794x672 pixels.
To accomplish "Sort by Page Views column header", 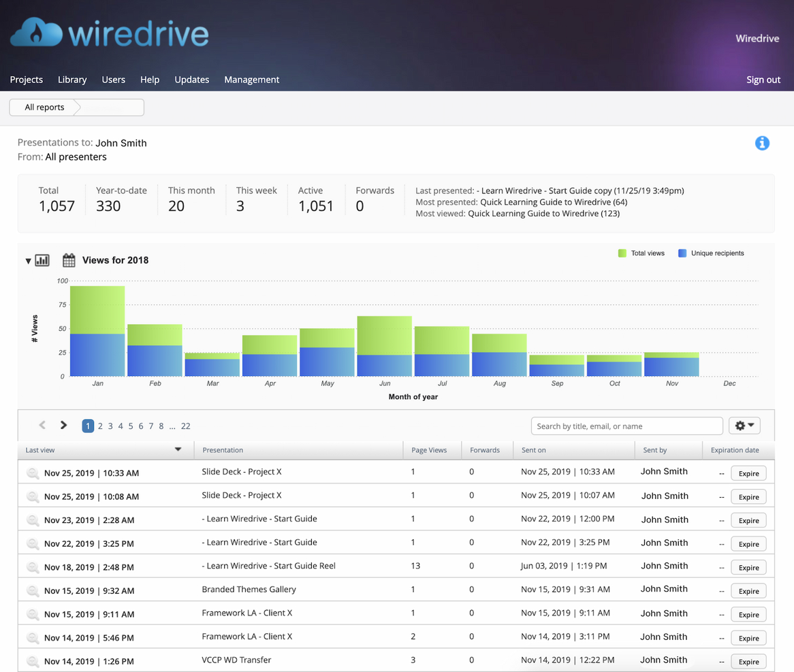I will coord(429,449).
